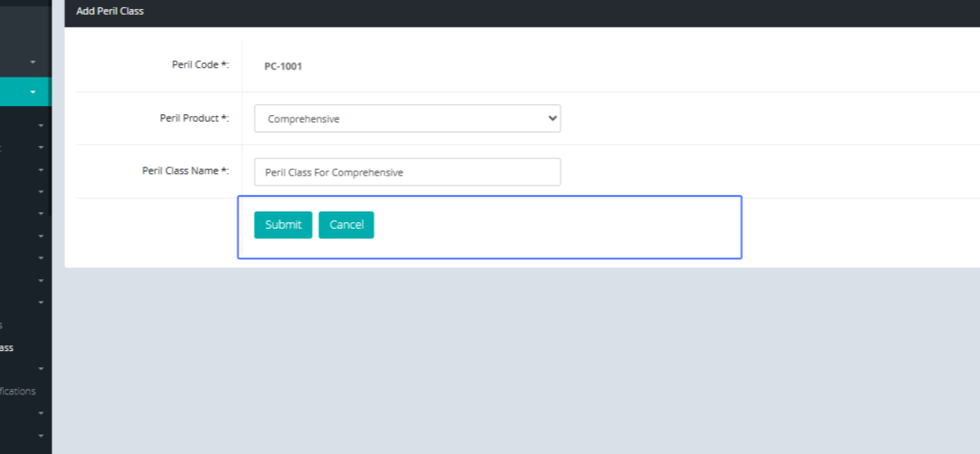This screenshot has width=980, height=454.
Task: Click the "Peril Product" field label
Action: tap(194, 118)
